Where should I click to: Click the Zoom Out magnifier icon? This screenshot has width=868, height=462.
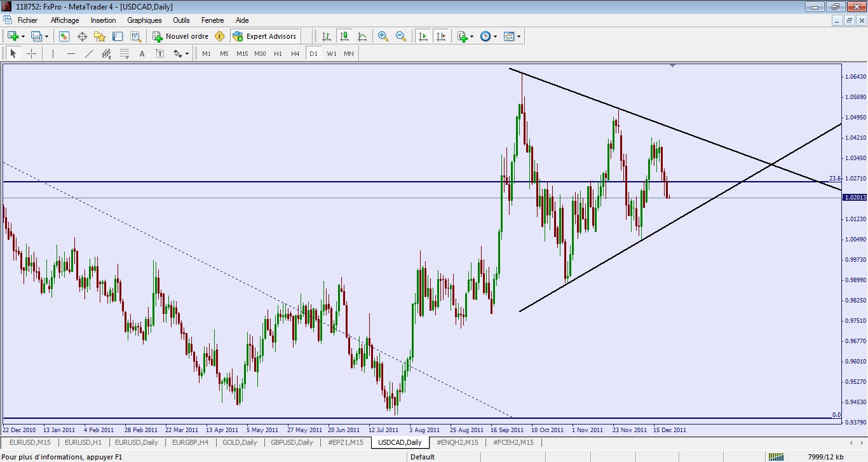401,36
